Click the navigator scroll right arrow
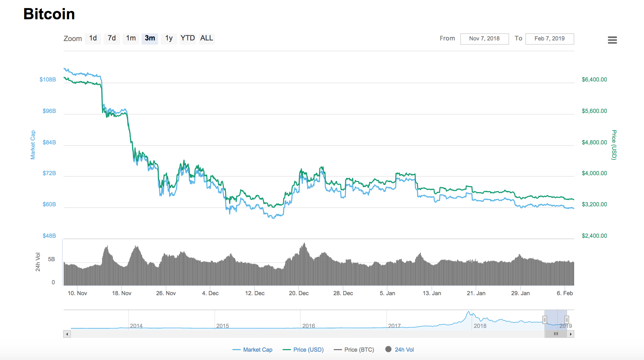The width and height of the screenshot is (644, 360). (571, 334)
